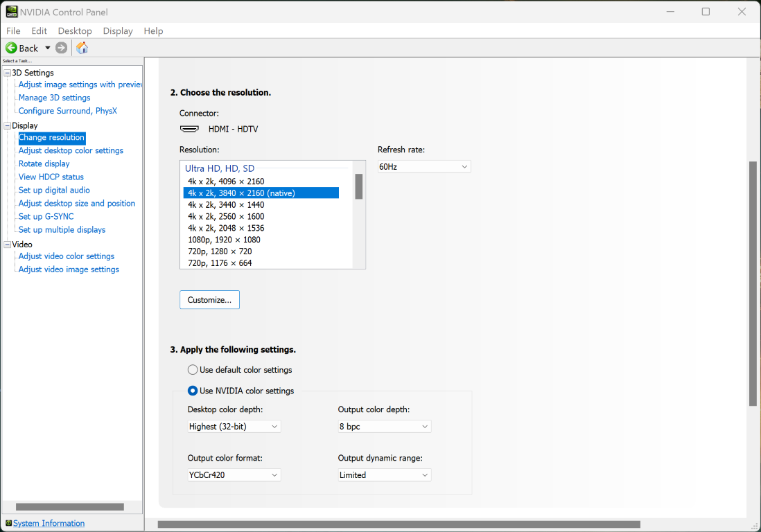Viewport: 761px width, 532px height.
Task: Open Set up G-SYNC
Action: [x=46, y=216]
